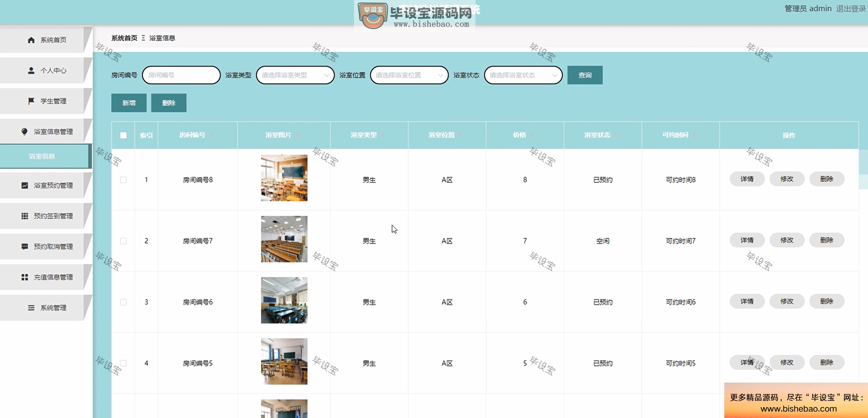Click the person icon beside 个人中心

tap(31, 70)
